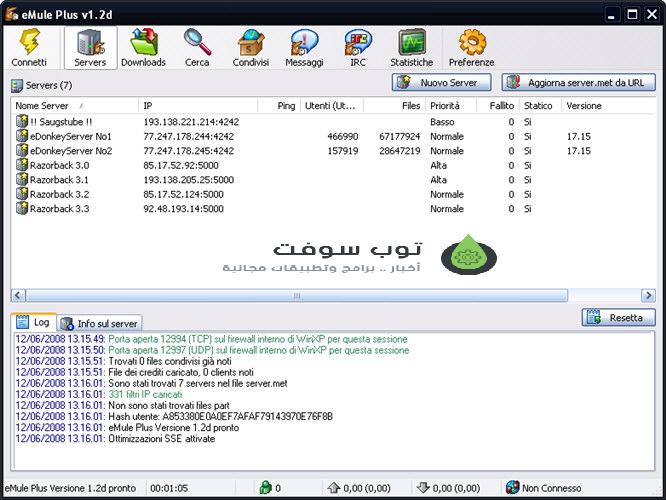Click the upload speed arrow in status bar
This screenshot has width=666, height=500.
coord(334,488)
